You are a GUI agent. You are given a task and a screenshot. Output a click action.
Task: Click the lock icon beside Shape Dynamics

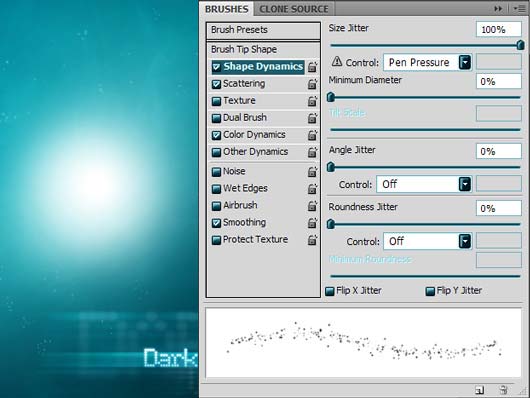click(x=312, y=67)
